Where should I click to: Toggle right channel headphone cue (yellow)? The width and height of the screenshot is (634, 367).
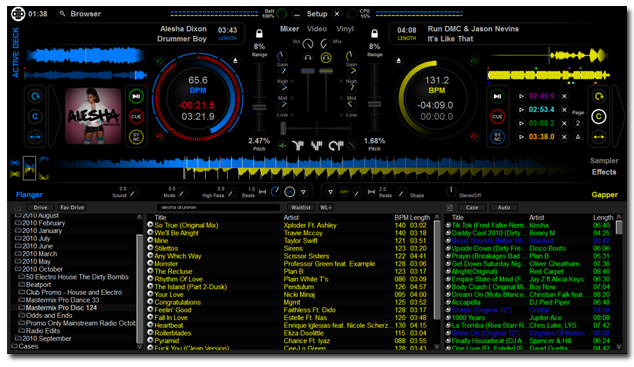(326, 58)
